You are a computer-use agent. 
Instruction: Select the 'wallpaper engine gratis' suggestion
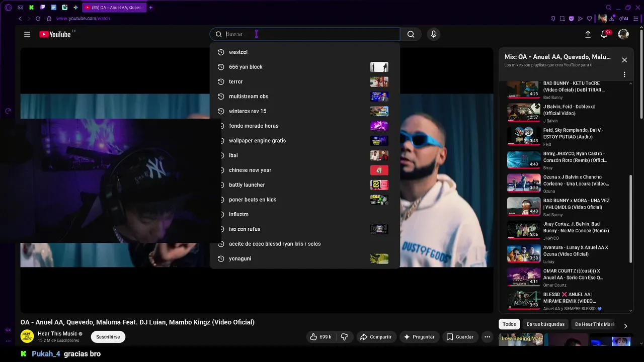click(305, 141)
